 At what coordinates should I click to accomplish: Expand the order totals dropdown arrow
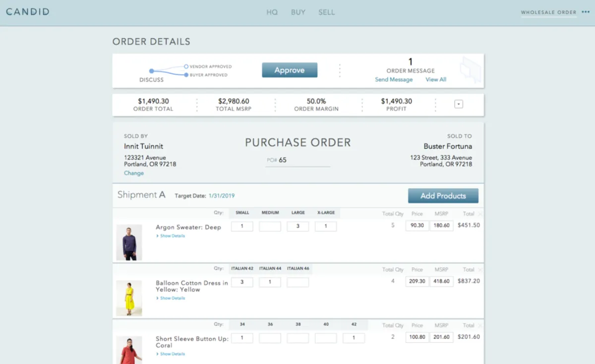[x=459, y=104]
